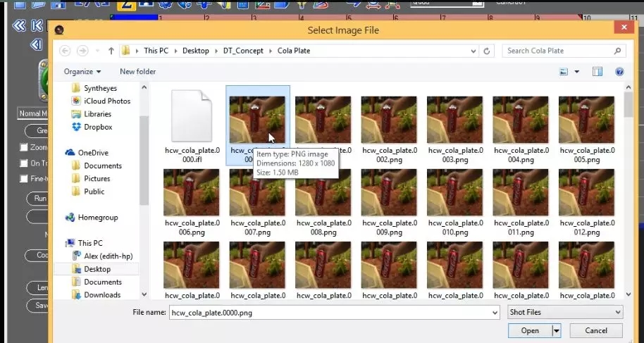Show the preview pane
Screen dimensions: 644x343
597,72
